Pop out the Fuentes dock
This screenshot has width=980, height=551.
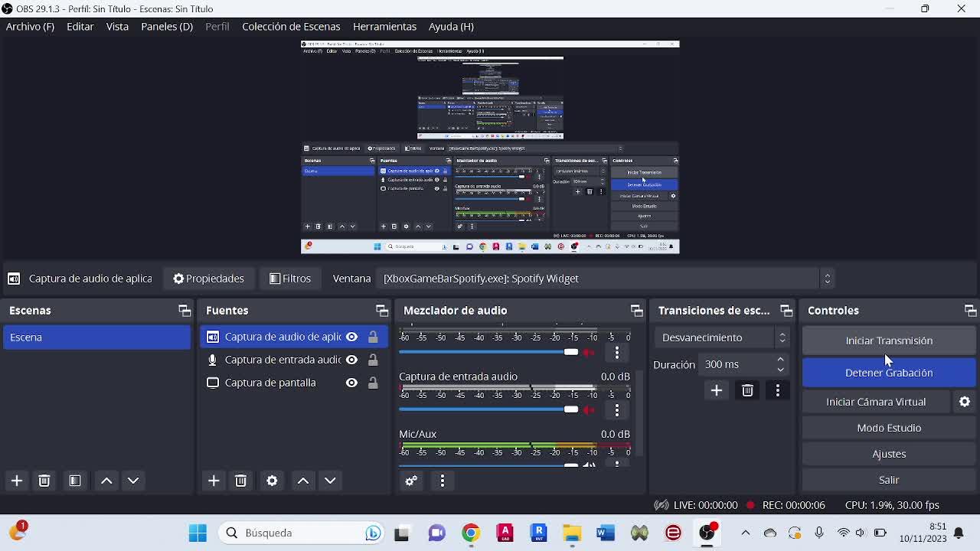382,311
